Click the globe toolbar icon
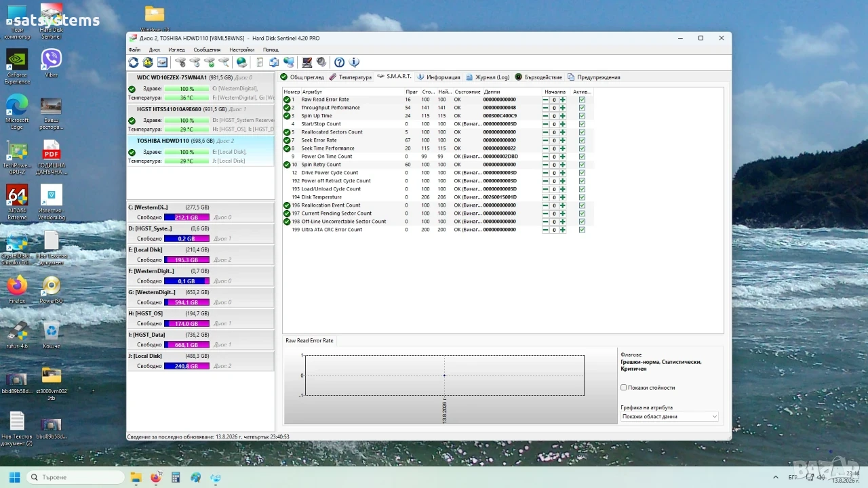868x488 pixels. pos(241,62)
